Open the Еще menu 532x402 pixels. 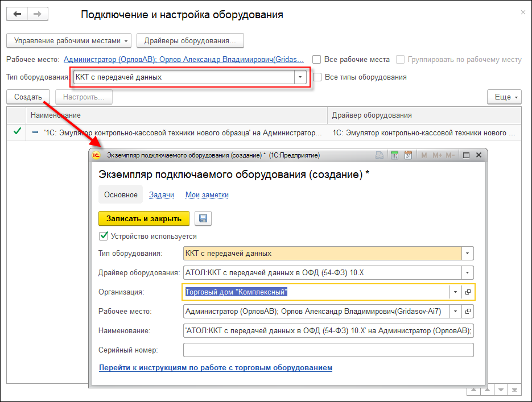click(504, 97)
